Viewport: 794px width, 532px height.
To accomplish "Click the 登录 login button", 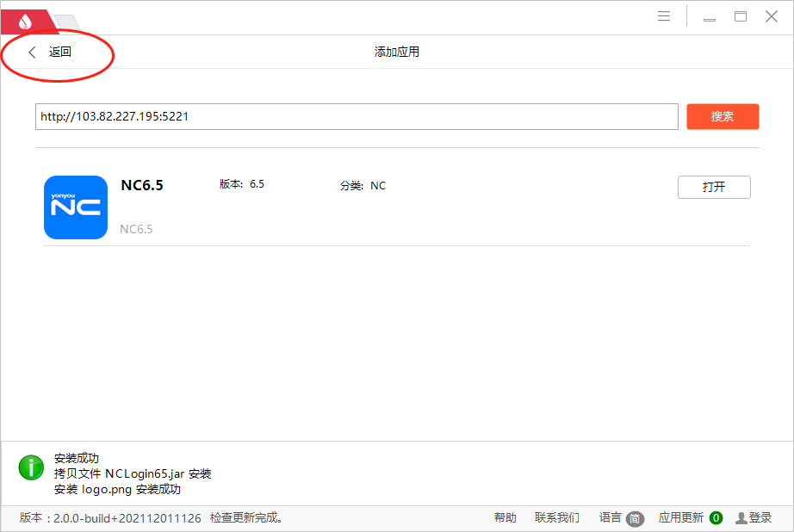I will tap(754, 518).
